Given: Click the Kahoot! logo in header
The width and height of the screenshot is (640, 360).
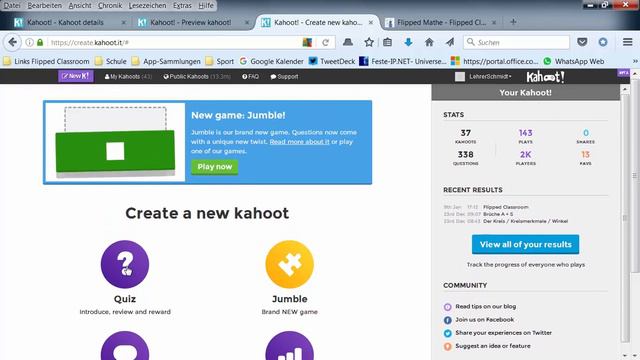Looking at the screenshot, I should pyautogui.click(x=545, y=77).
